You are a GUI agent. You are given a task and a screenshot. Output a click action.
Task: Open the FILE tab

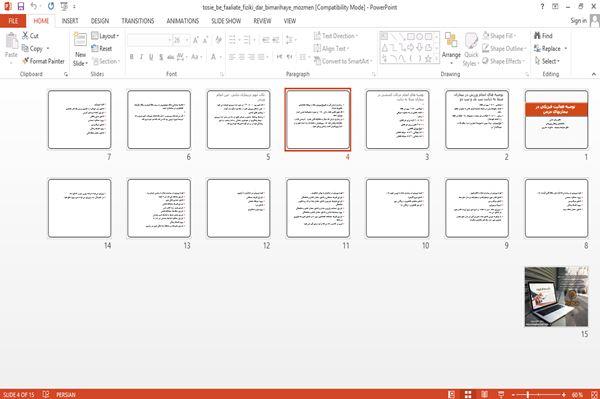pos(13,21)
